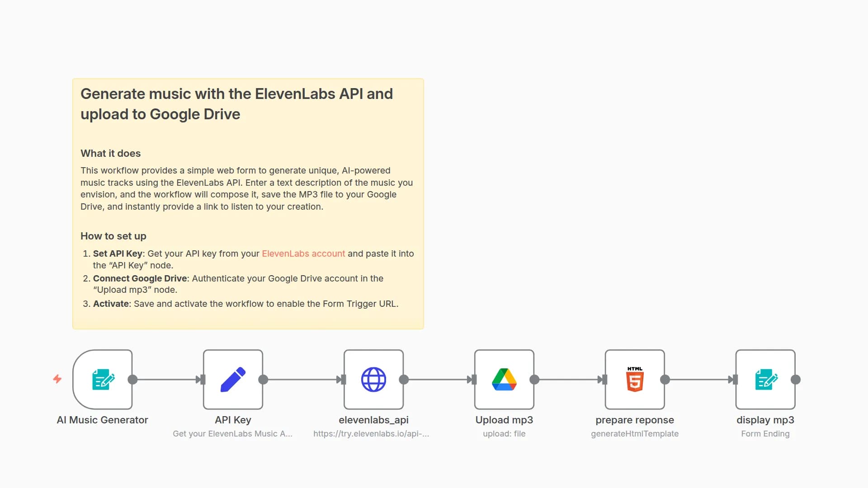Click the 'What it does' heading in the note

[x=110, y=153]
